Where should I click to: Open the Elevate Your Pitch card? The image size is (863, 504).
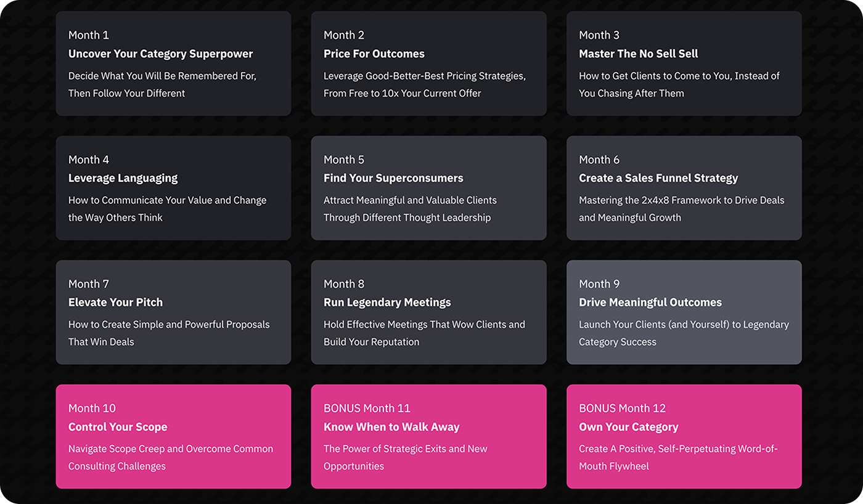(173, 312)
